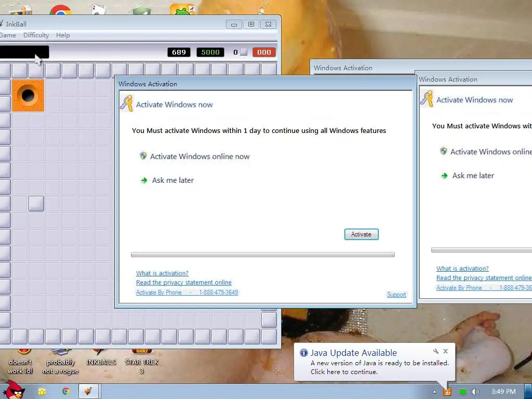Select the "probably not a rogue" desktop icon
Image resolution: width=532 pixels, height=399 pixels.
pos(60,362)
